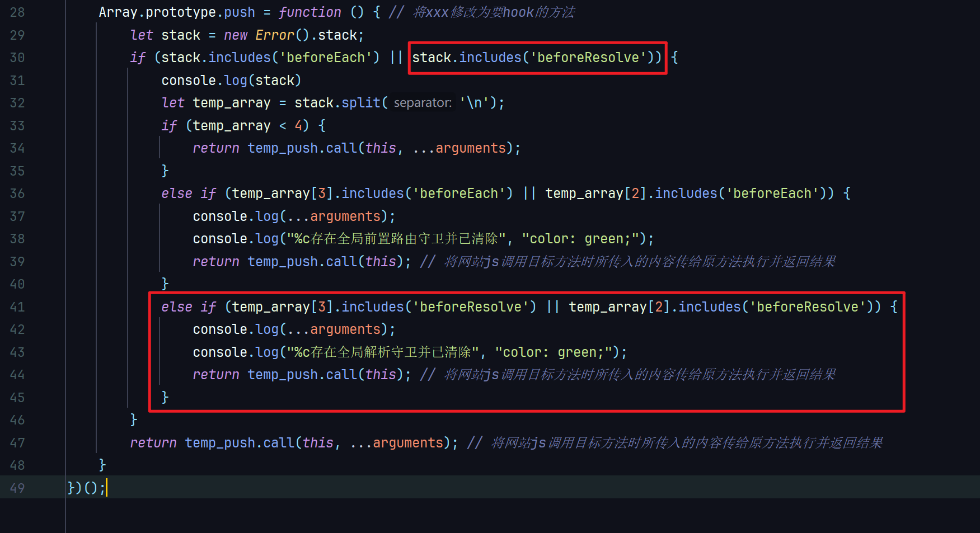Viewport: 980px width, 533px height.
Task: Click 'arguments' in console.log on line 42
Action: [345, 329]
